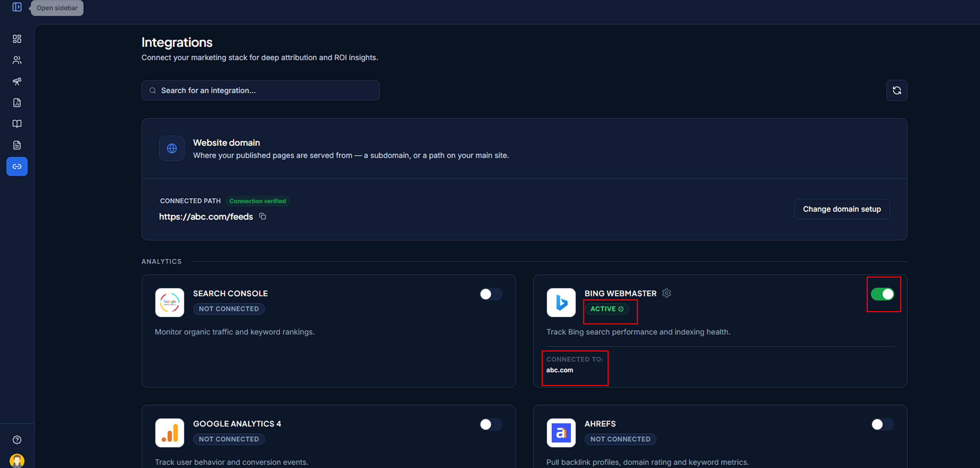Click the Website domain globe icon
This screenshot has width=980, height=468.
coord(172,148)
